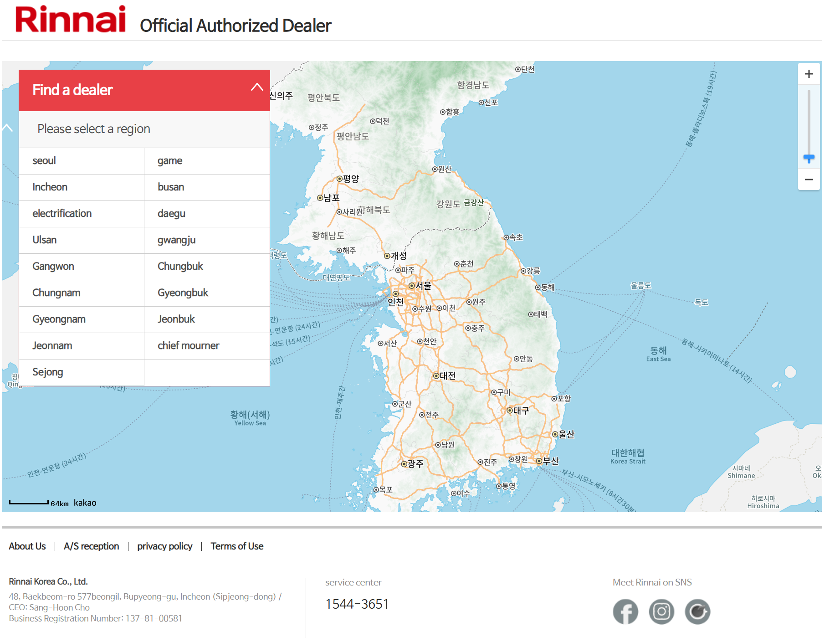Screen dimensions: 840x642
Task: Open the Facebook social icon
Action: [x=625, y=611]
